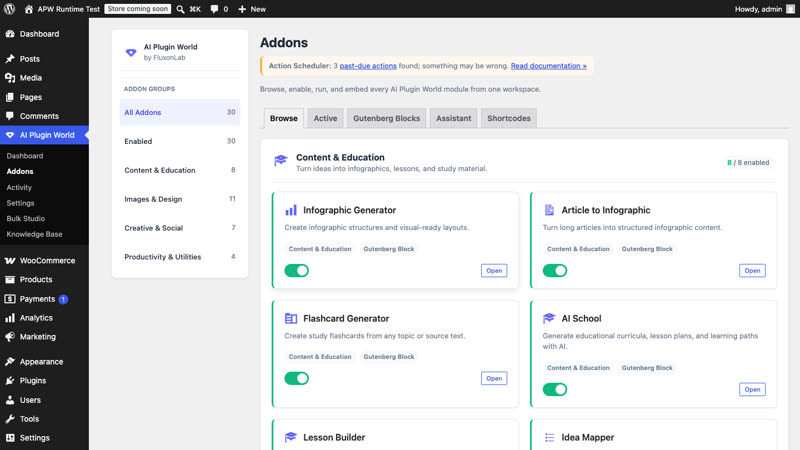Click the Pages icon in sidebar
This screenshot has height=450, width=800.
click(x=10, y=97)
